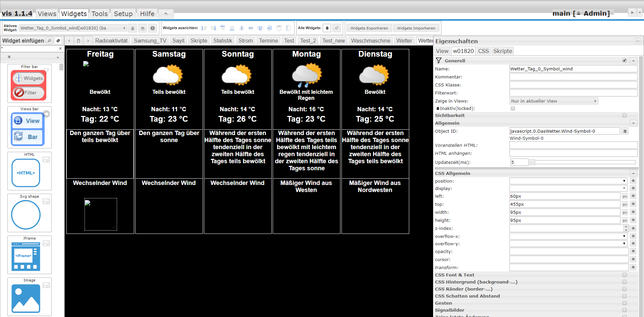Click Widgets Importieren button
Viewport: 644px width, 317px height.
point(416,28)
